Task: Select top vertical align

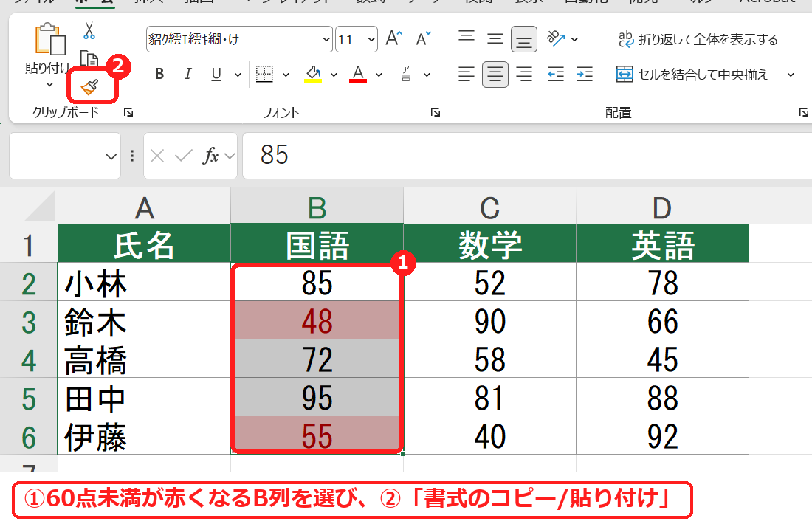Action: 467,36
